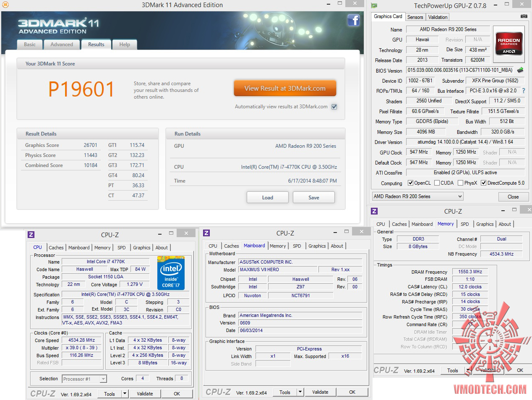Open Memory tab in CPU-Z Mainboard window

[x=278, y=246]
